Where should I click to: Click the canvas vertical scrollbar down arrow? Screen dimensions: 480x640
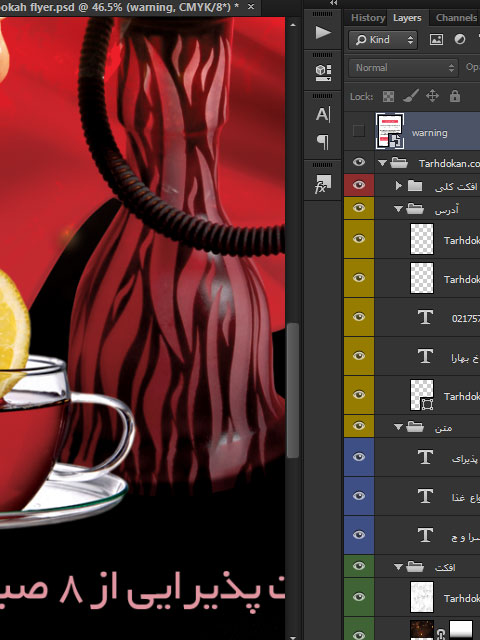point(293,636)
